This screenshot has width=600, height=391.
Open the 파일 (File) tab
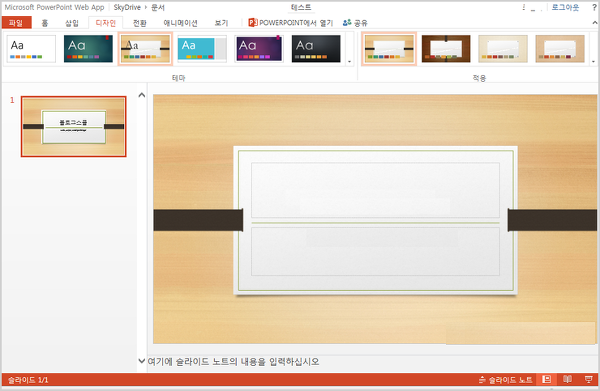[16, 23]
